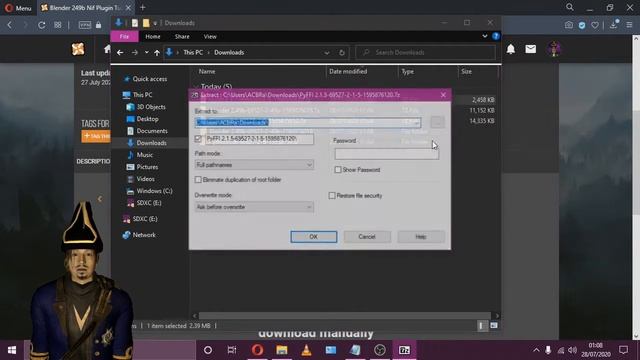Switch Explorer to details view icon
640x360 pixels.
(x=482, y=326)
